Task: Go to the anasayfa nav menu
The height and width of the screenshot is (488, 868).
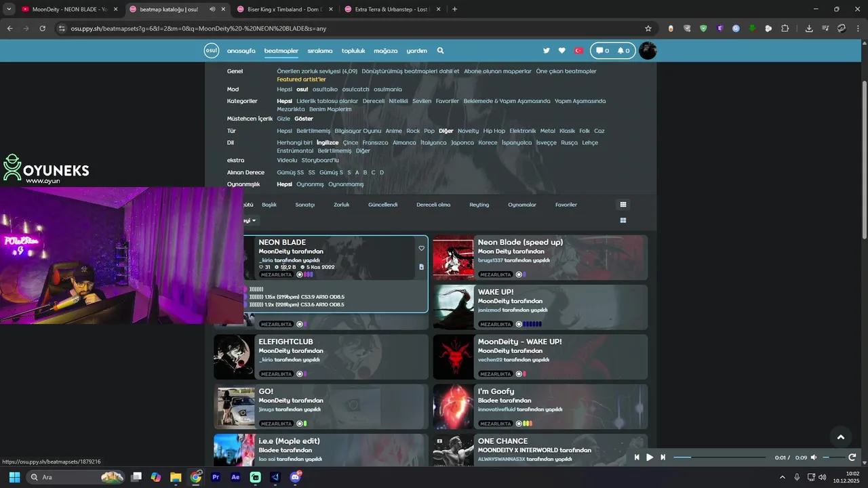Action: click(241, 51)
